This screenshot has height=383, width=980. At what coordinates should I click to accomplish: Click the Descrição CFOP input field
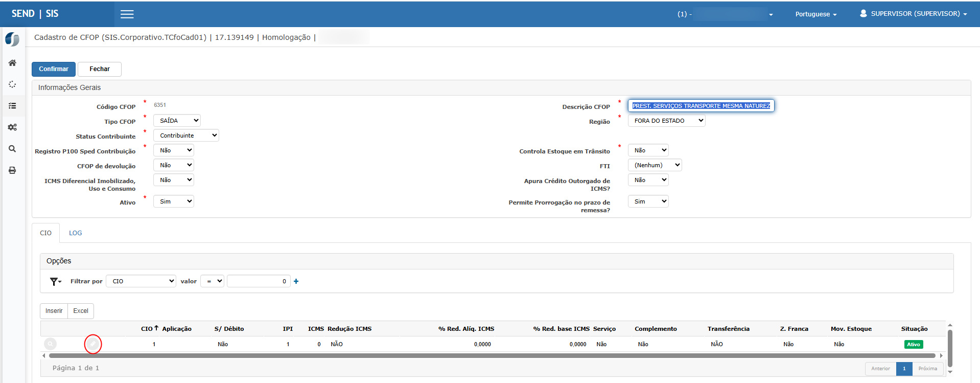coord(701,106)
